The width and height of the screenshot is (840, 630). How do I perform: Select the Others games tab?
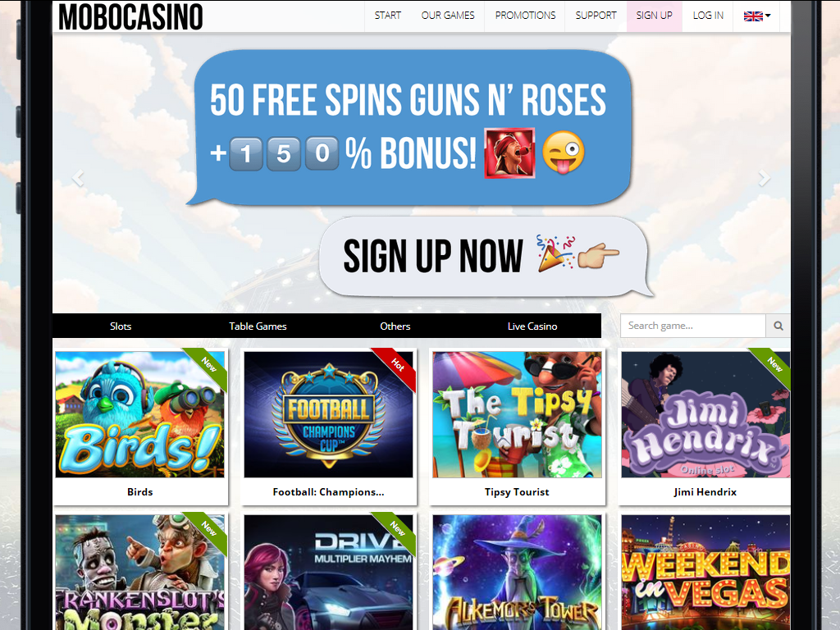[395, 326]
